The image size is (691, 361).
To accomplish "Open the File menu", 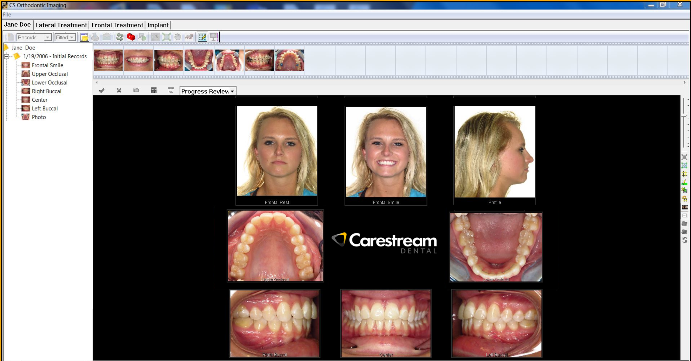I will pyautogui.click(x=7, y=15).
